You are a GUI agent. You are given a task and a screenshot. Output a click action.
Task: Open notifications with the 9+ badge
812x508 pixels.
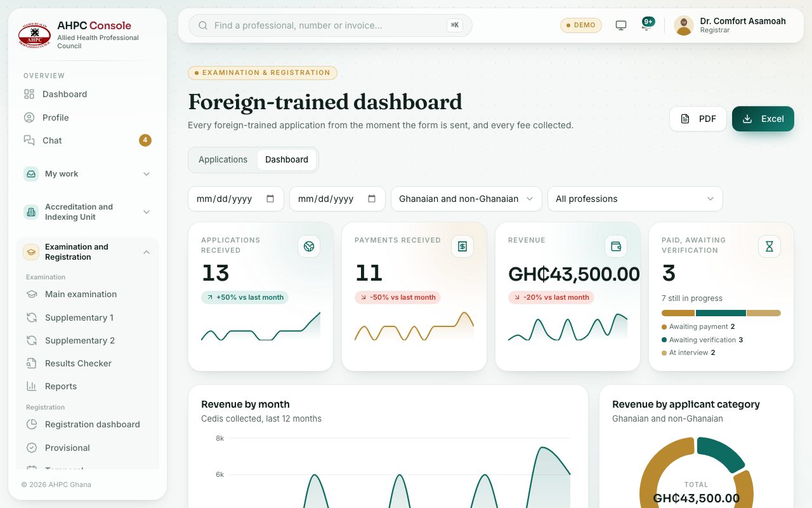(x=647, y=25)
